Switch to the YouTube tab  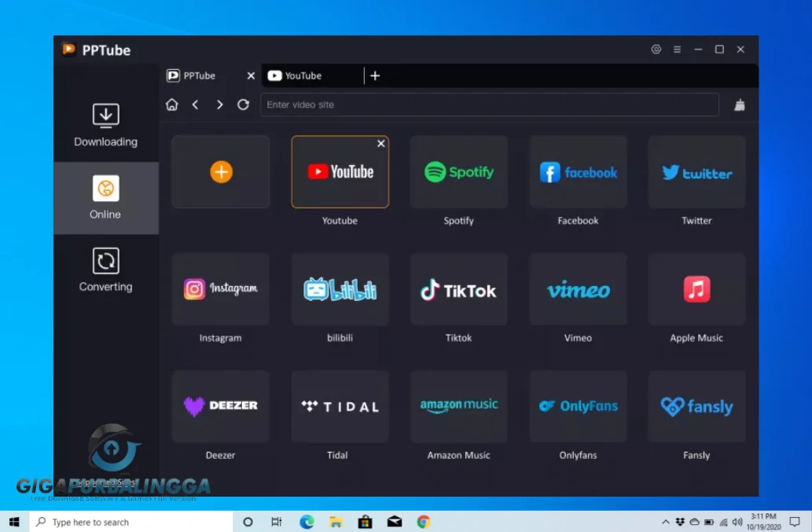tap(312, 75)
